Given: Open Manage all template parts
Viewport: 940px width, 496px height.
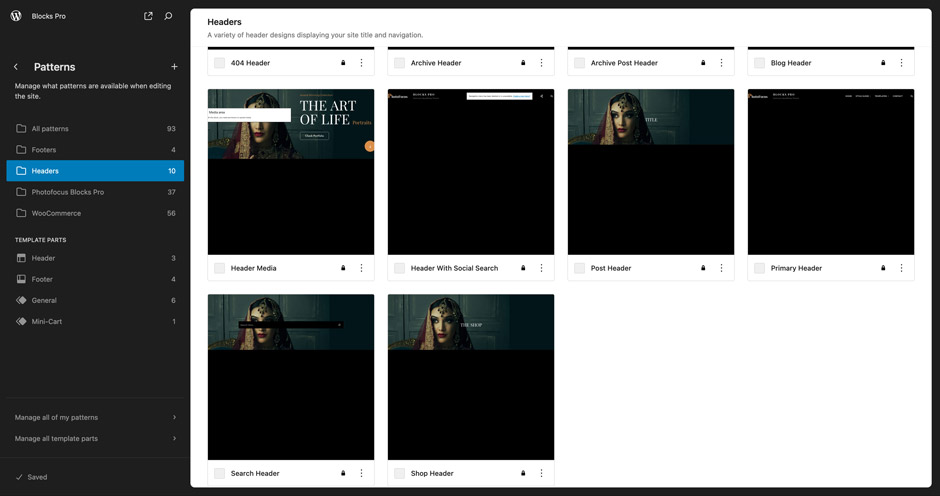Looking at the screenshot, I should (x=95, y=438).
